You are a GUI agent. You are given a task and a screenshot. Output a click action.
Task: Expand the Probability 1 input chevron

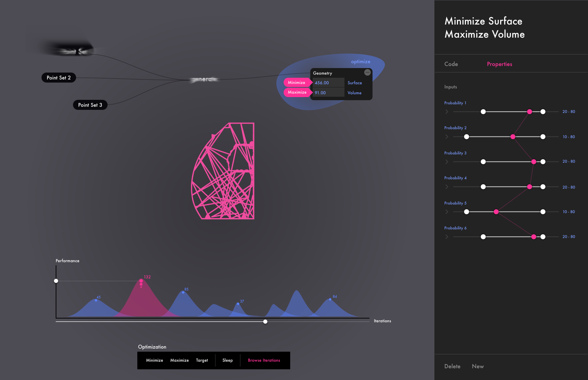(447, 112)
